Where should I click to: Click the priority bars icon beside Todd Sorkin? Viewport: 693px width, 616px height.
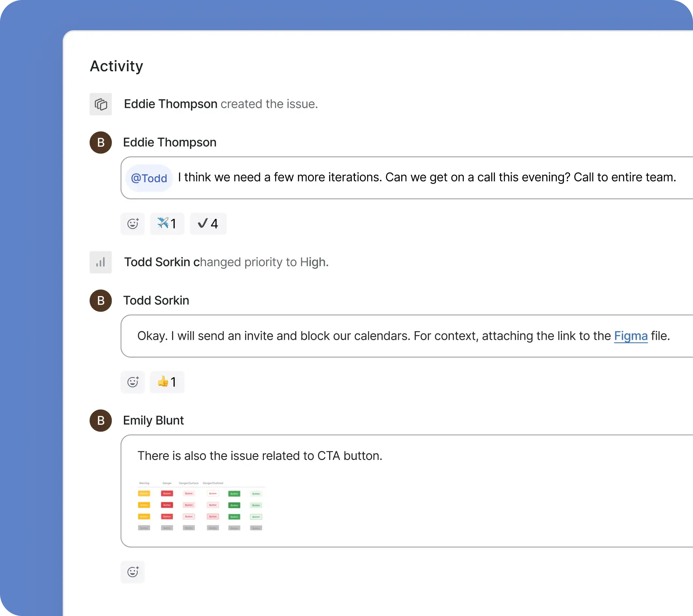pyautogui.click(x=100, y=262)
